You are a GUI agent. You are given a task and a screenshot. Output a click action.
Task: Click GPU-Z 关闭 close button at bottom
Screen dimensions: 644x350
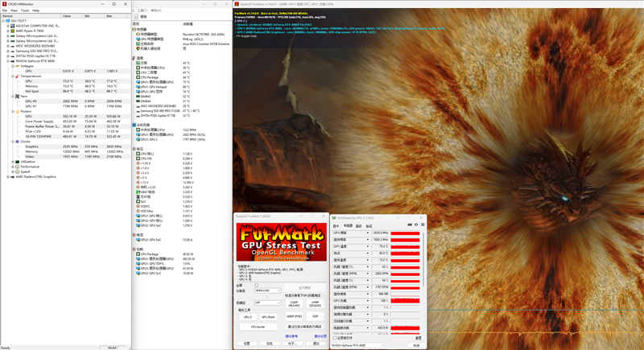(416, 345)
